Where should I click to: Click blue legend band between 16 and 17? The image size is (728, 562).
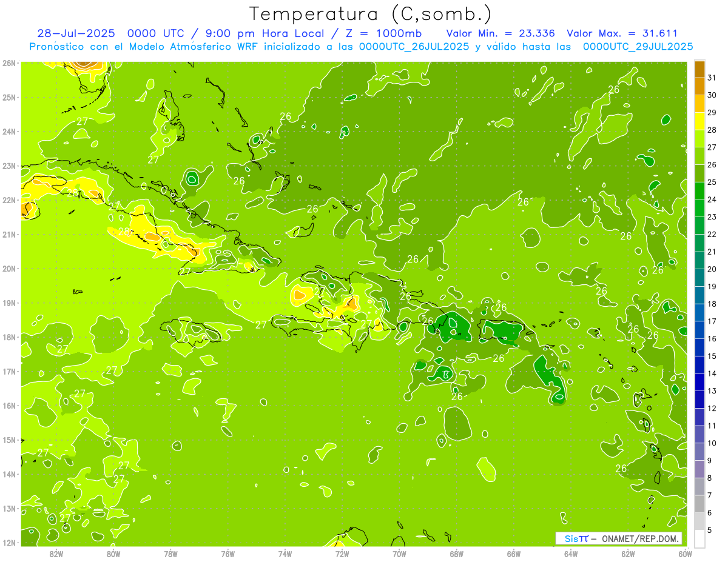[x=699, y=330]
